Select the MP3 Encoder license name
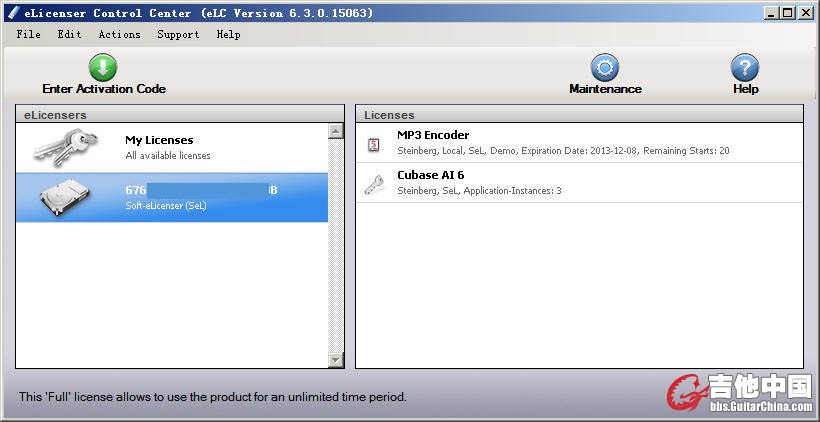The height and width of the screenshot is (422, 820). coord(433,135)
